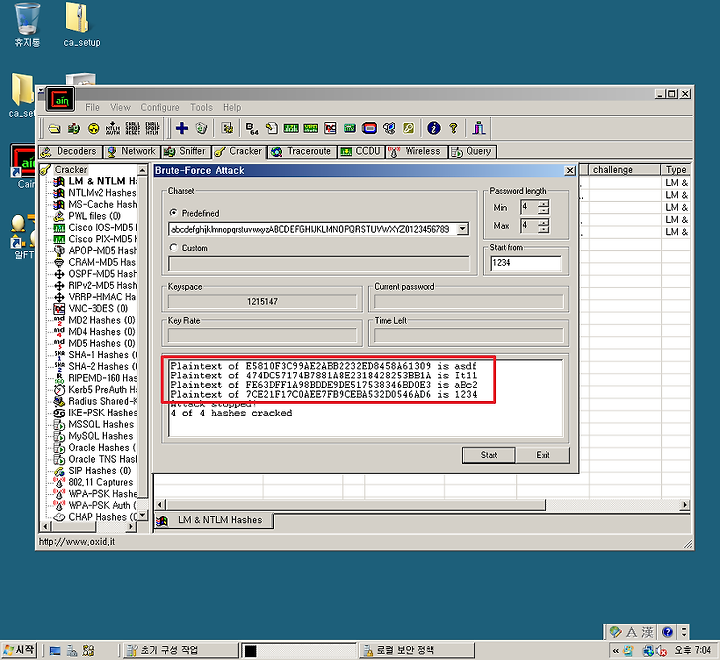Click the Windows Start (시작) button
Screen dimensions: 720x660
(x=19, y=650)
